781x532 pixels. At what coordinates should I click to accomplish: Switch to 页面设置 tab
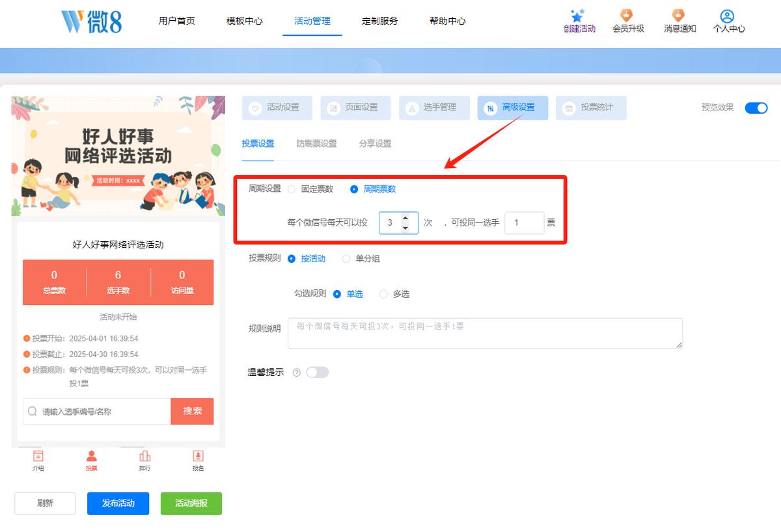355,108
